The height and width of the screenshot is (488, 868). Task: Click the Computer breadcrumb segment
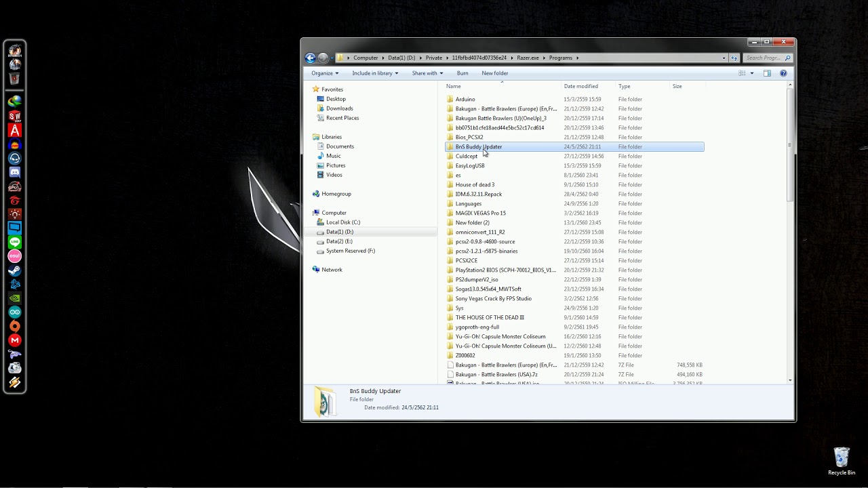point(366,58)
